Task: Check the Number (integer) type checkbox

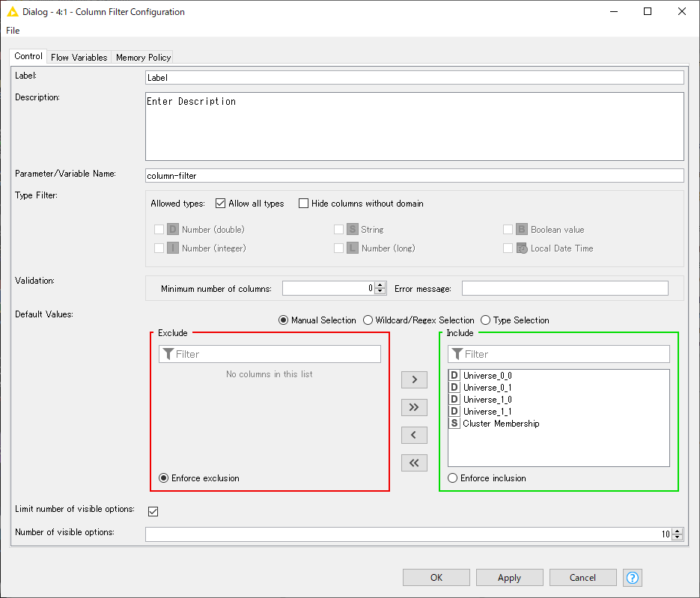Action: 159,248
